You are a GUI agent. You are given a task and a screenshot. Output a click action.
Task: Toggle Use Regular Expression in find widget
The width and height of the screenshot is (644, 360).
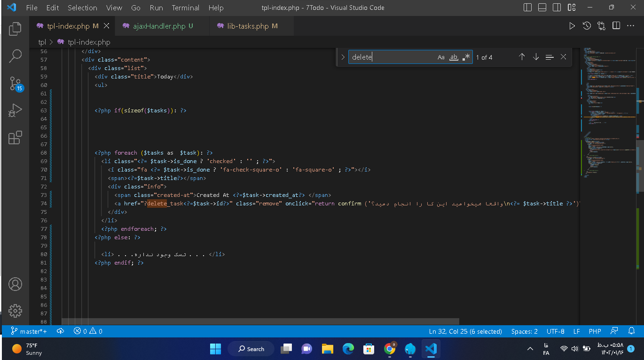(466, 57)
